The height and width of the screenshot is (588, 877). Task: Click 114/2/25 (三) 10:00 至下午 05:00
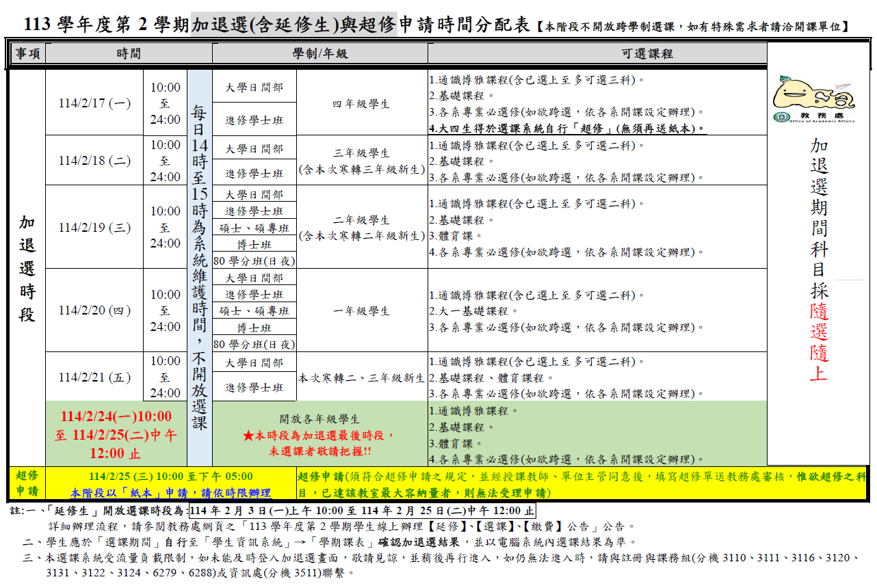point(171,476)
